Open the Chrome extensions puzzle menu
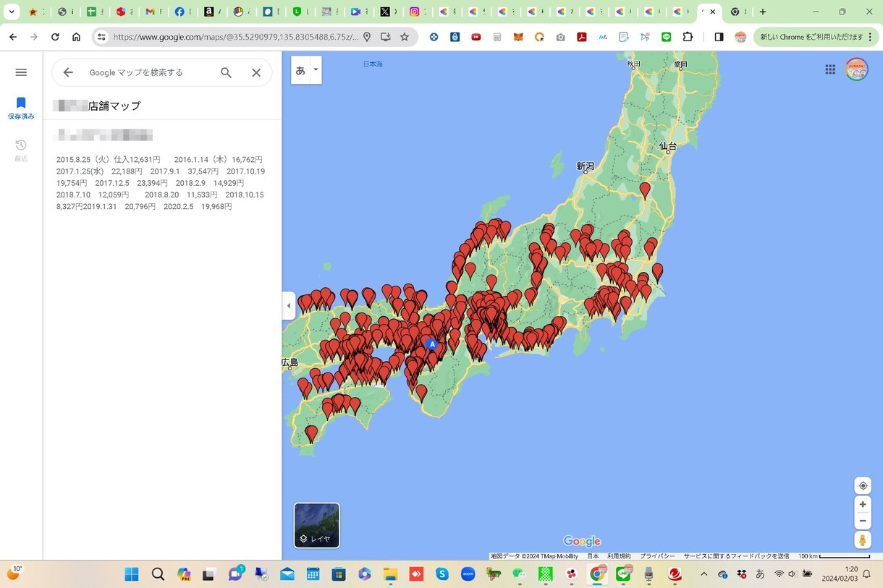This screenshot has height=588, width=883. [688, 37]
